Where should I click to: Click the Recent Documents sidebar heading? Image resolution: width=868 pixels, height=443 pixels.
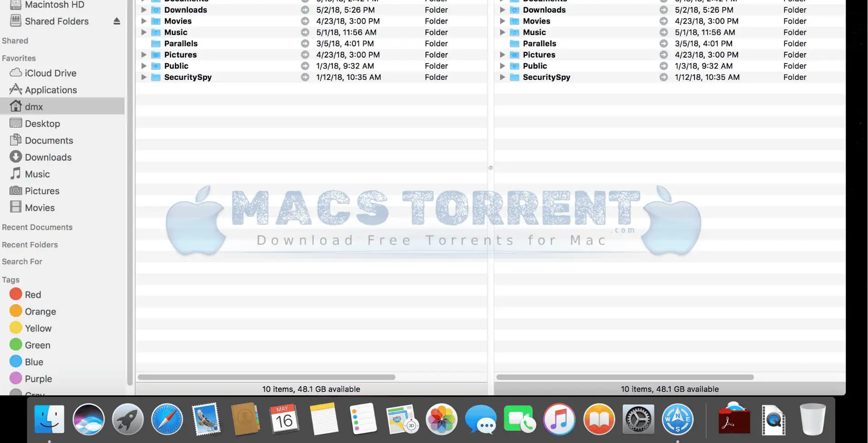pos(37,227)
